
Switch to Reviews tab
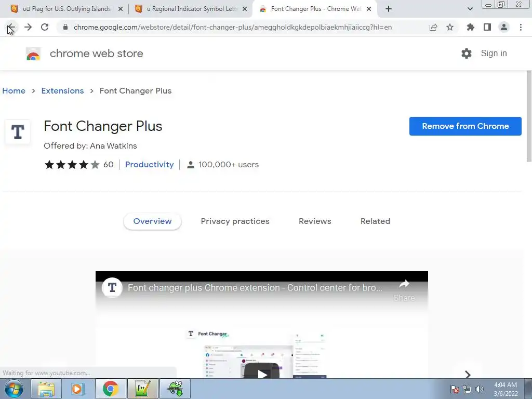pos(315,221)
